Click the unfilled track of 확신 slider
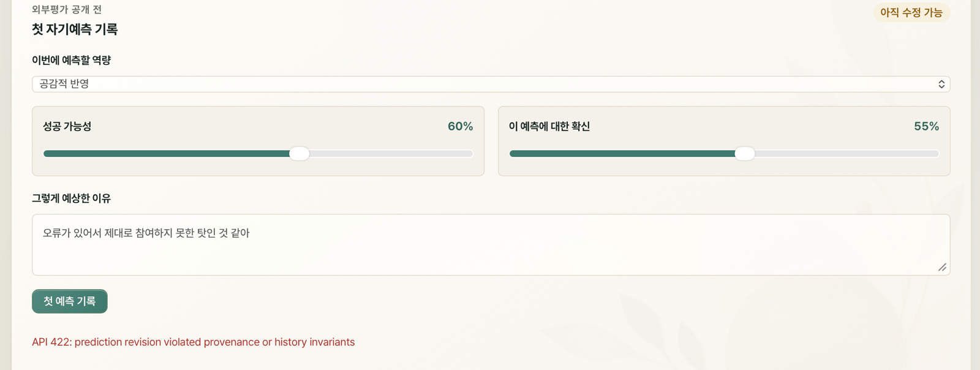The image size is (980, 370). [x=846, y=154]
